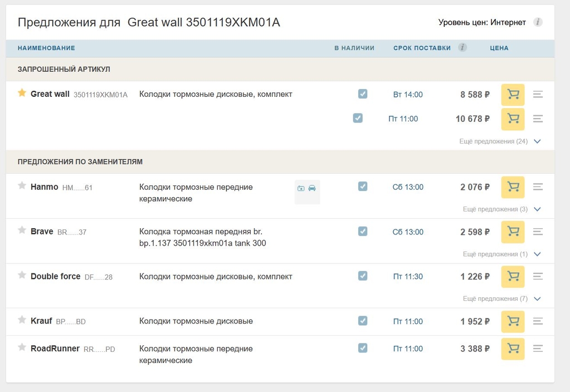Toggle in-stock checkbox for Double force
Viewport: 570px width, 392px height.
pyautogui.click(x=362, y=276)
